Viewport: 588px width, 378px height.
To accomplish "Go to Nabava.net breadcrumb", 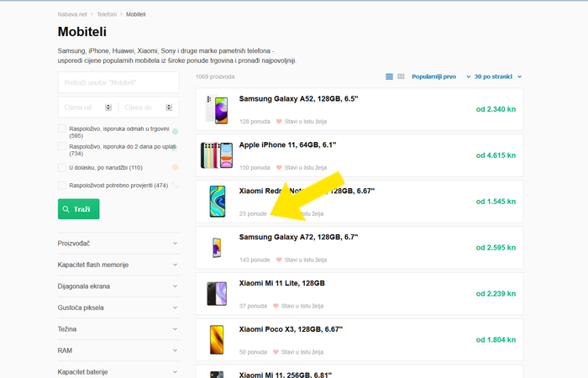I will (72, 14).
